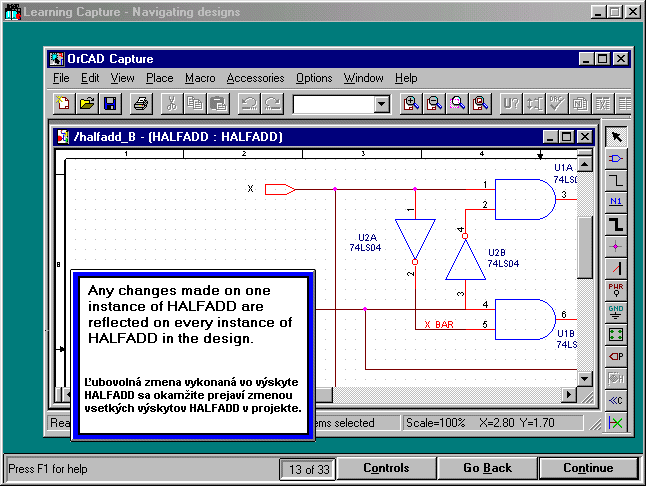Image resolution: width=646 pixels, height=486 pixels.
Task: Open the Macro menu
Action: [200, 78]
